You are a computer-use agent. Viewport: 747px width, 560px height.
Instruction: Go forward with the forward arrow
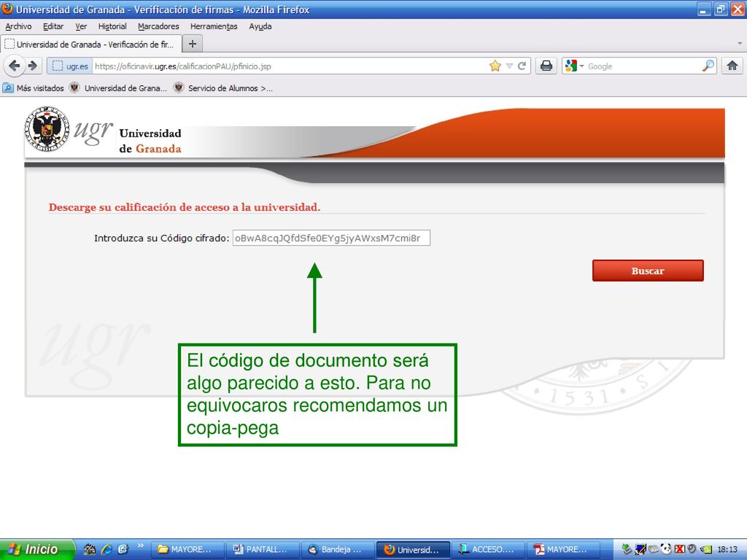(x=32, y=66)
